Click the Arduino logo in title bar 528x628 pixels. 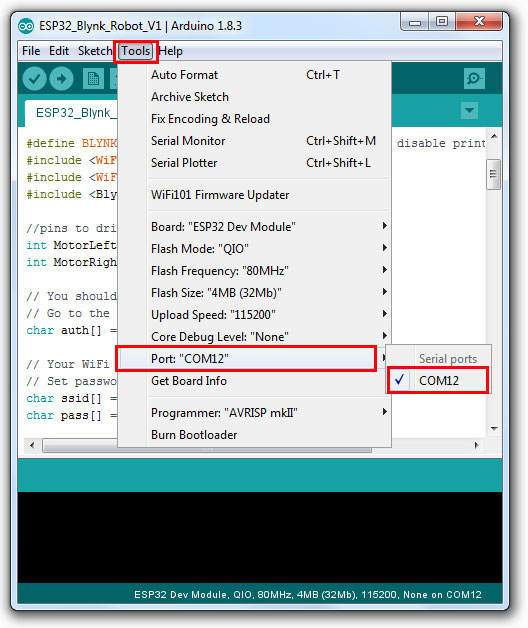pos(26,26)
